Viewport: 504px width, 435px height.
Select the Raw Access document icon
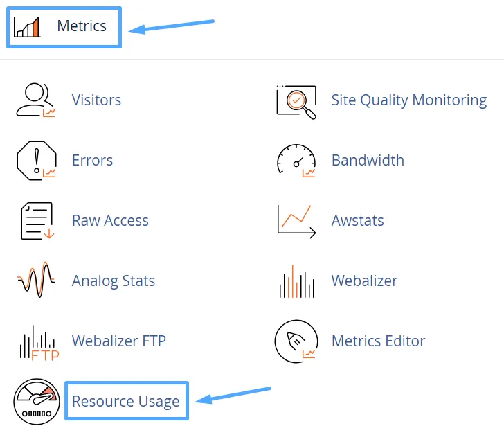click(x=36, y=221)
